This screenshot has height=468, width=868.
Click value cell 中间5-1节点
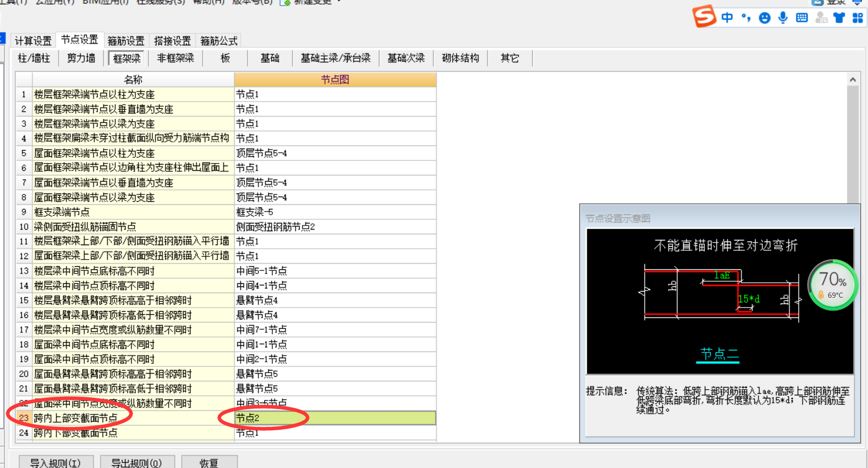(335, 271)
